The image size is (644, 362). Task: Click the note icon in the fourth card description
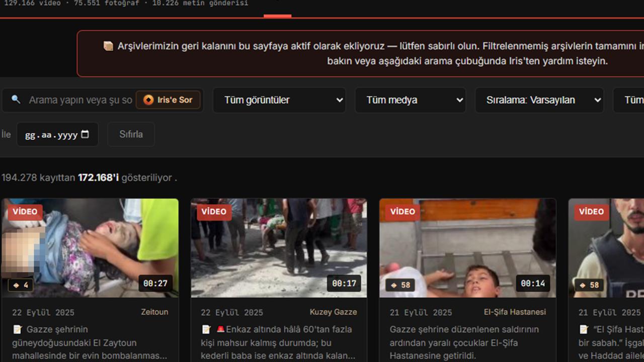point(584,329)
